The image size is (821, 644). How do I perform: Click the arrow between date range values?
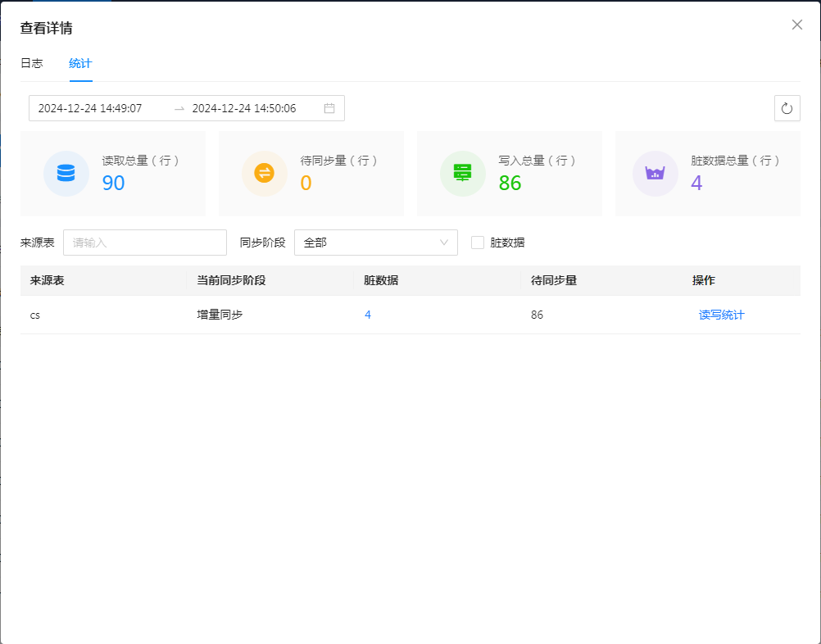(179, 108)
